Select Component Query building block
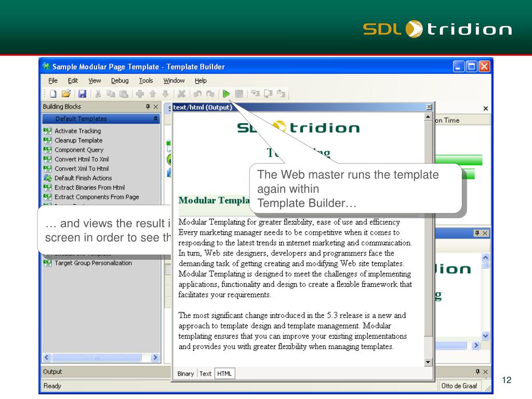This screenshot has width=532, height=399. click(79, 150)
